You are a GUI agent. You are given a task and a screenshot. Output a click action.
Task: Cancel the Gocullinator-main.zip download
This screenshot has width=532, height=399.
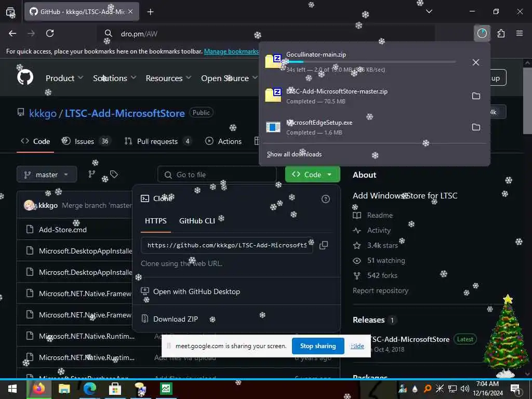coord(476,62)
